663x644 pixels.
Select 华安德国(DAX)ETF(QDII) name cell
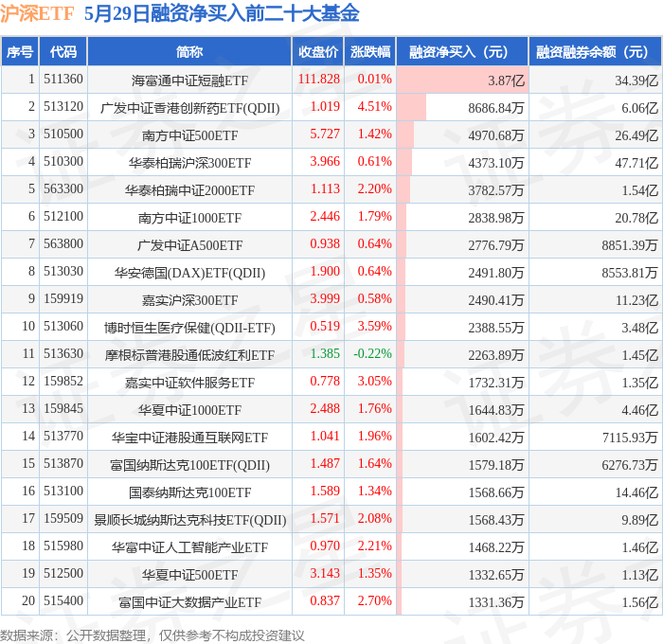189,273
